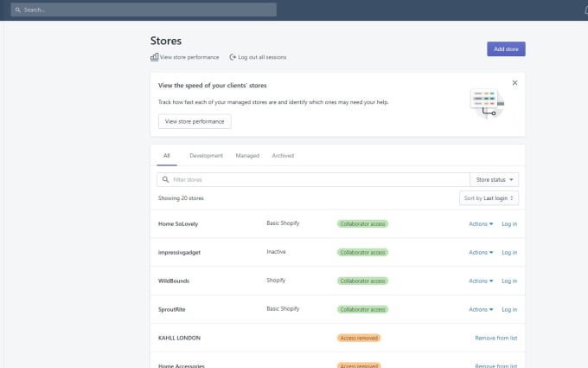Click Basic Shopify plan for SproutRite
This screenshot has height=368, width=588.
click(x=283, y=308)
